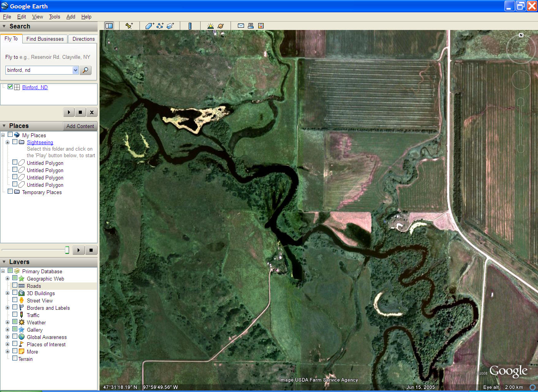Stop the Places tour playback
538x392 pixels.
pos(91,250)
